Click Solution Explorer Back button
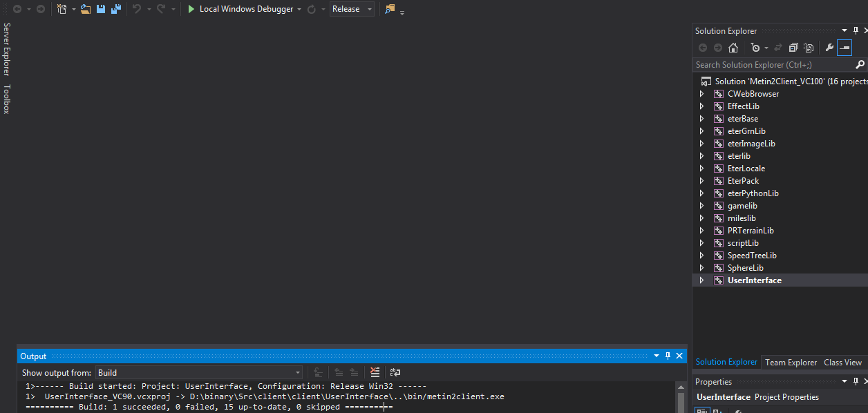The height and width of the screenshot is (413, 868). click(x=703, y=48)
